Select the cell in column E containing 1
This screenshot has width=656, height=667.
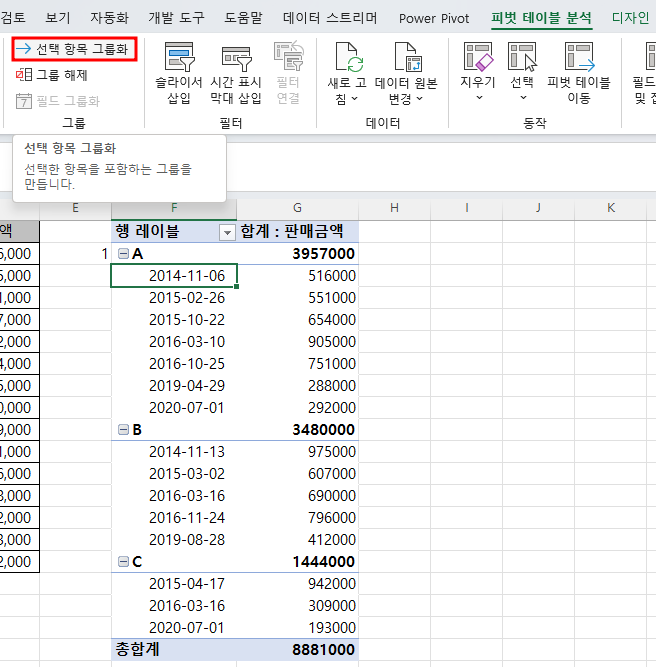(x=75, y=254)
